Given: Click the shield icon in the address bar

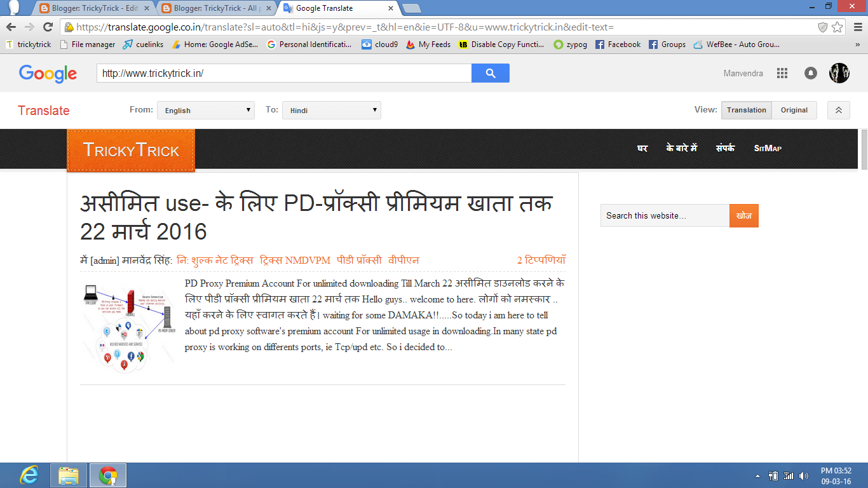Looking at the screenshot, I should click(x=823, y=27).
